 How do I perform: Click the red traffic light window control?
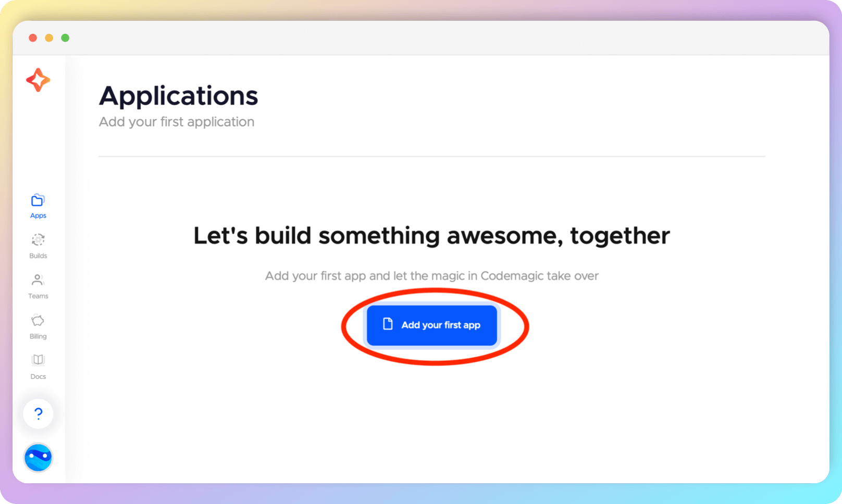tap(32, 37)
